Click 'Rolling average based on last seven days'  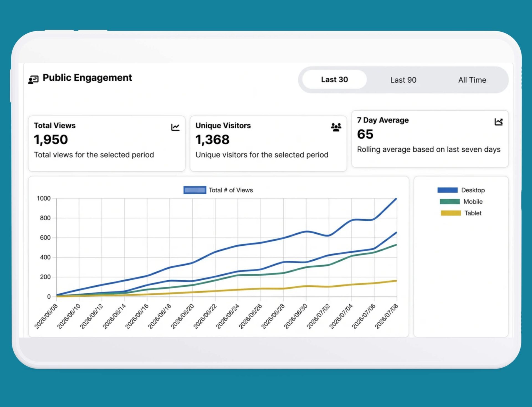[x=429, y=149]
